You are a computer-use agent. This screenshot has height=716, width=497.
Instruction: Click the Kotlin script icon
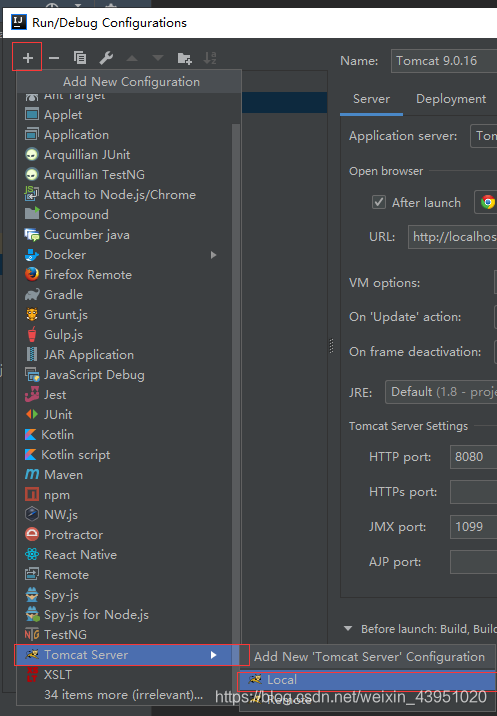pos(30,455)
